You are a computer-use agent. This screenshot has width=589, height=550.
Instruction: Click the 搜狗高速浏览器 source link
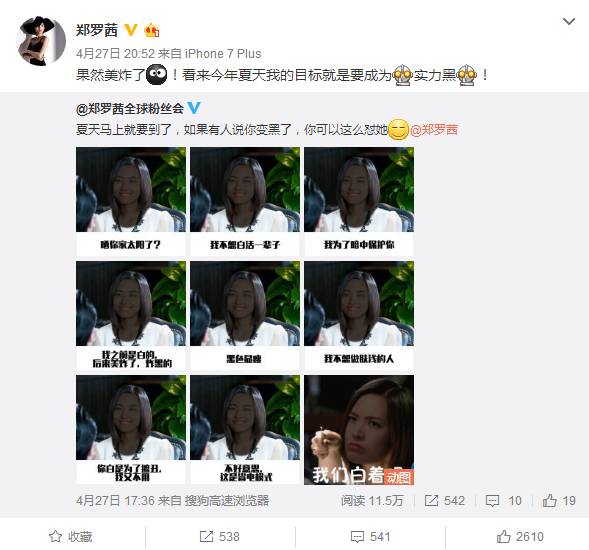[x=227, y=500]
